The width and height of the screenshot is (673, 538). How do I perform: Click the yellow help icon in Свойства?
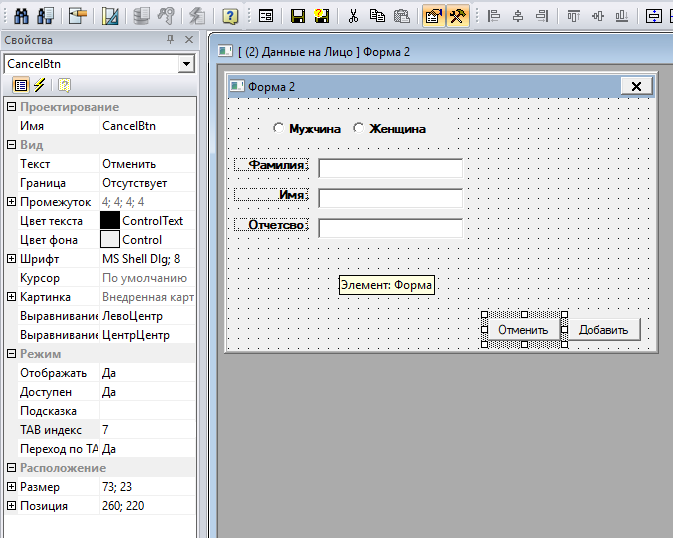tap(64, 85)
